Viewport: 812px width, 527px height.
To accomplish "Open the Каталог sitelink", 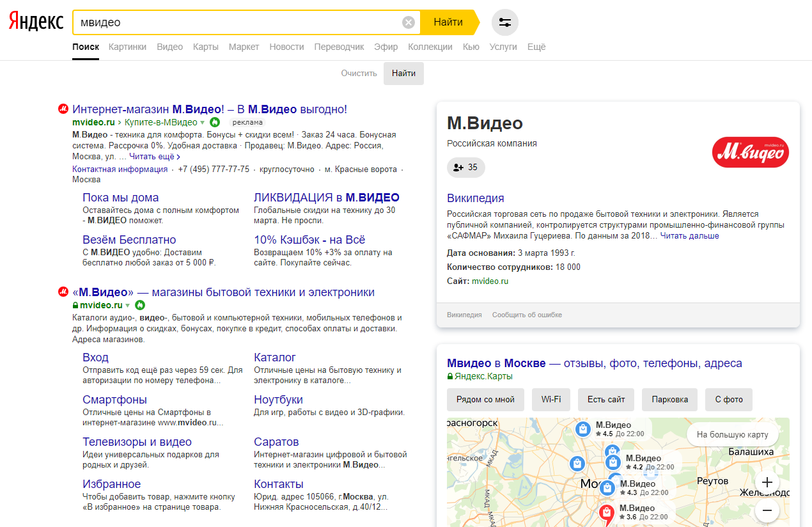I will tap(275, 358).
